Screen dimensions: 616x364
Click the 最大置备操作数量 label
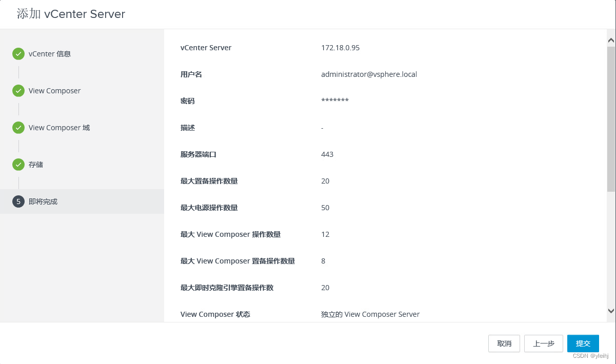[x=209, y=181]
